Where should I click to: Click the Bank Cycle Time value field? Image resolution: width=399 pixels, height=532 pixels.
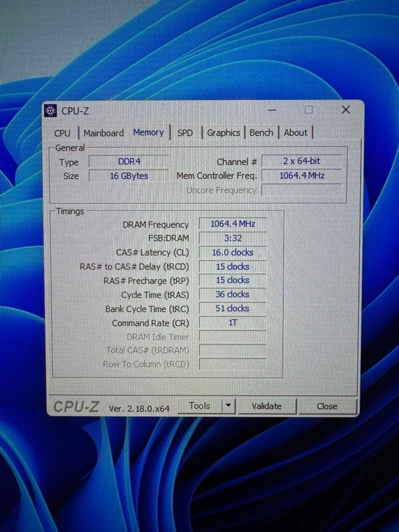[x=232, y=308]
